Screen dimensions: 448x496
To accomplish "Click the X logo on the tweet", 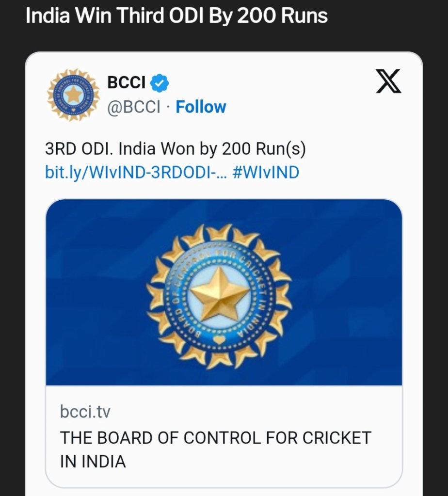I will (388, 81).
